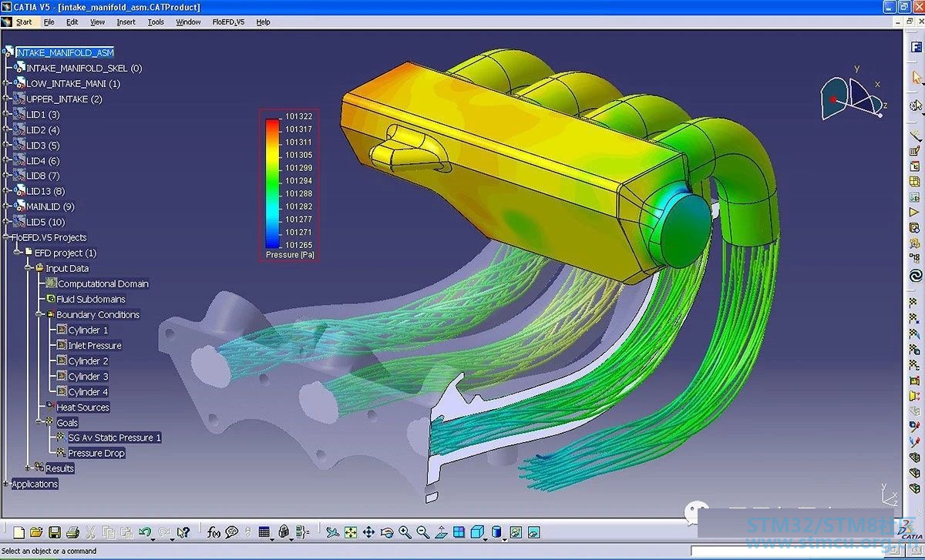The height and width of the screenshot is (560, 925).
Task: Click the New document icon
Action: point(18,532)
